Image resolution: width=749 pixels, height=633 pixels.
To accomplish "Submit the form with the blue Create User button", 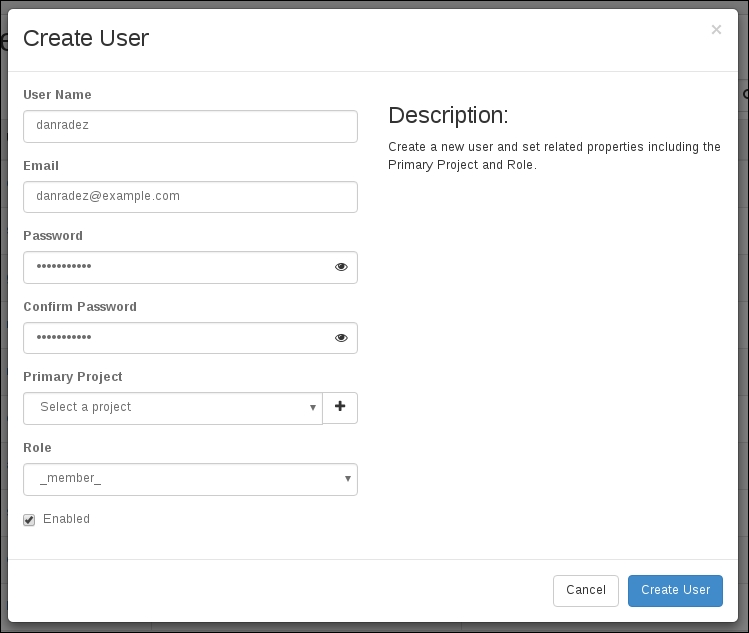I will coord(675,590).
